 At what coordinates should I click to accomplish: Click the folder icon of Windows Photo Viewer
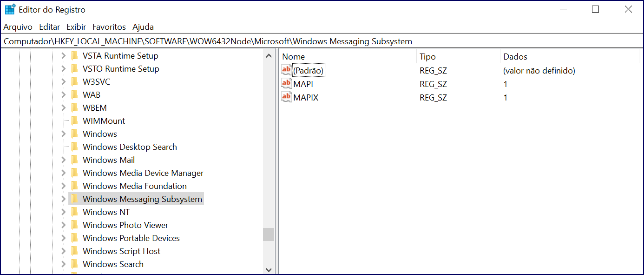(x=74, y=225)
